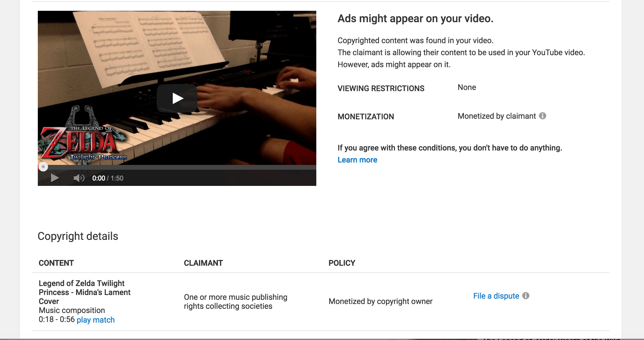644x340 pixels.
Task: Click the info icon next to File a dispute
Action: (526, 296)
